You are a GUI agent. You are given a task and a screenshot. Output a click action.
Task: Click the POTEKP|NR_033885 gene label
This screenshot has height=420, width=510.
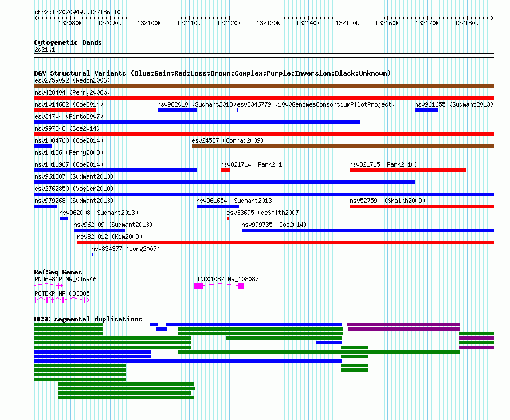tap(62, 293)
